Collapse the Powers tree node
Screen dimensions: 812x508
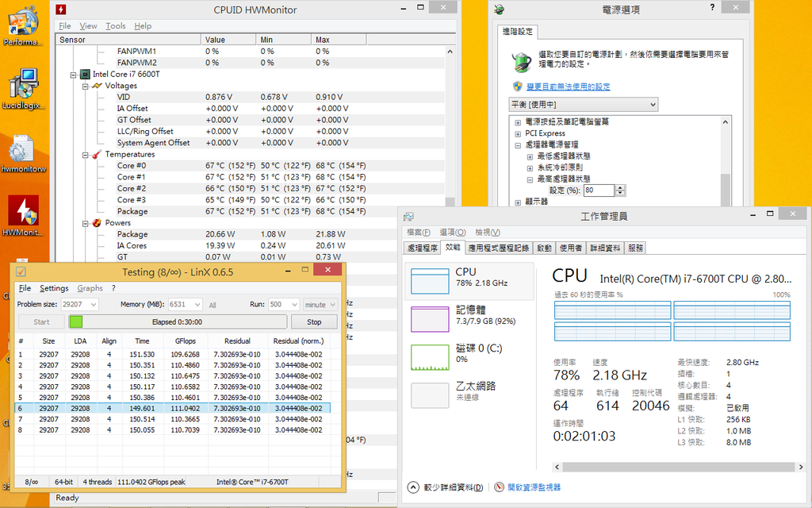coord(85,223)
